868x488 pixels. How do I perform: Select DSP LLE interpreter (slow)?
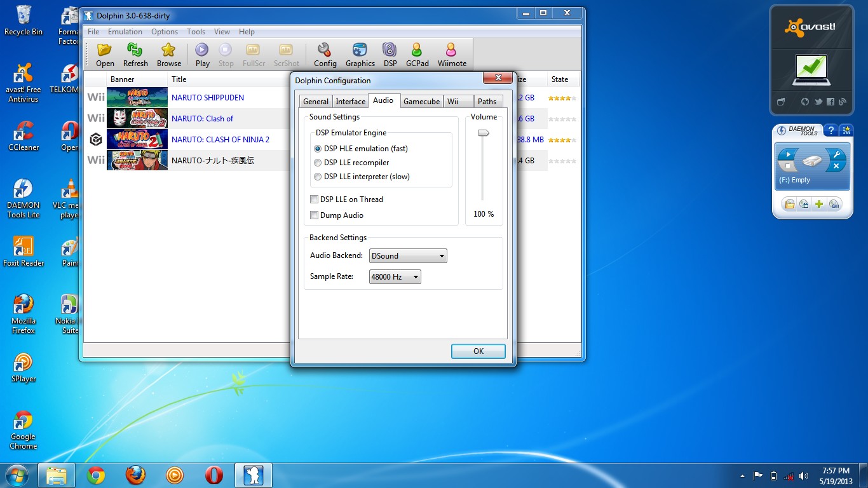tap(362, 177)
